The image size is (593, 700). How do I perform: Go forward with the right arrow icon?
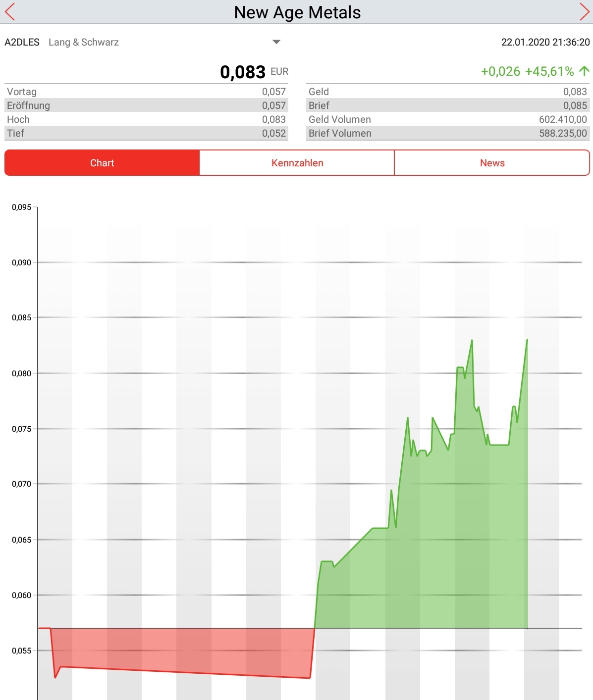click(584, 12)
